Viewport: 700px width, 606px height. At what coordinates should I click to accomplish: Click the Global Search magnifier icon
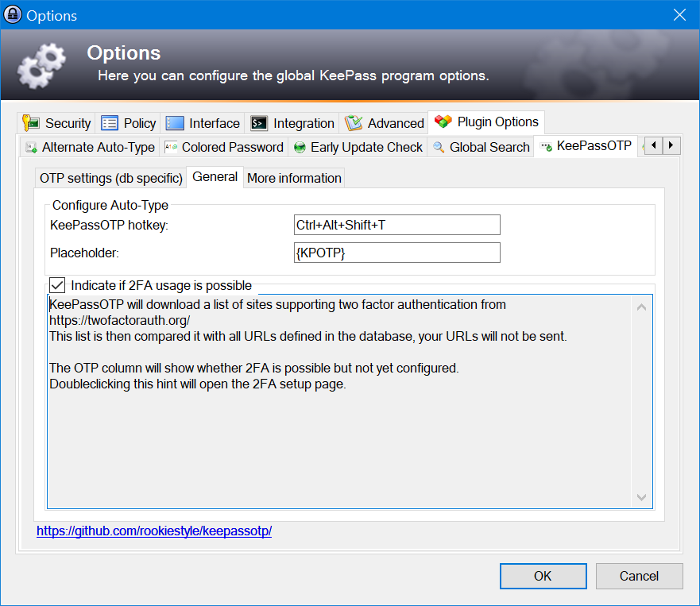pyautogui.click(x=439, y=147)
